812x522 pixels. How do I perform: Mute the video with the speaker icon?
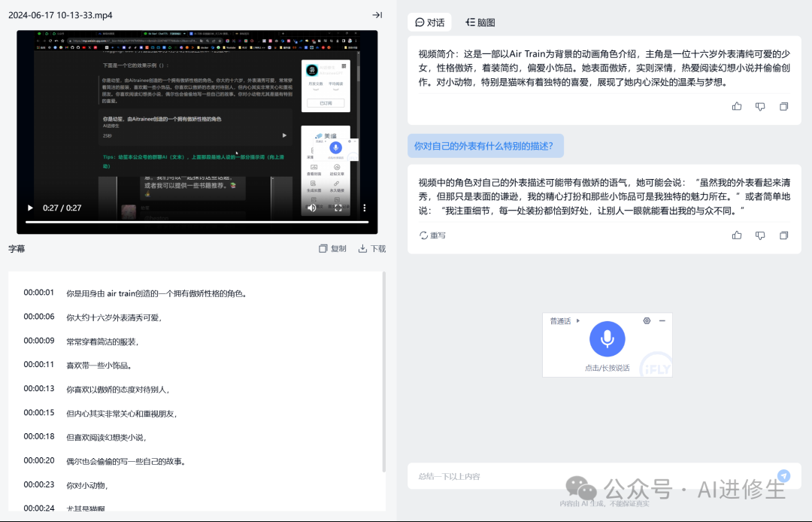312,208
